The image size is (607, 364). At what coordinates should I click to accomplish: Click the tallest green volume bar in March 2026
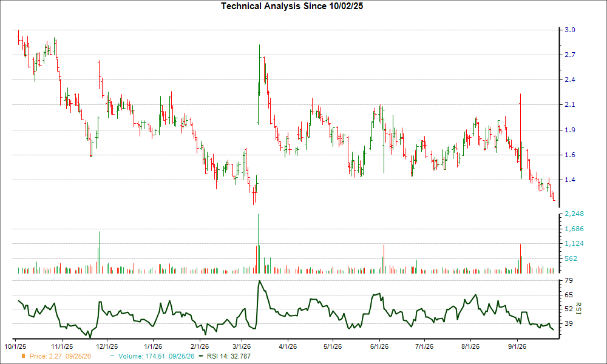(x=258, y=244)
